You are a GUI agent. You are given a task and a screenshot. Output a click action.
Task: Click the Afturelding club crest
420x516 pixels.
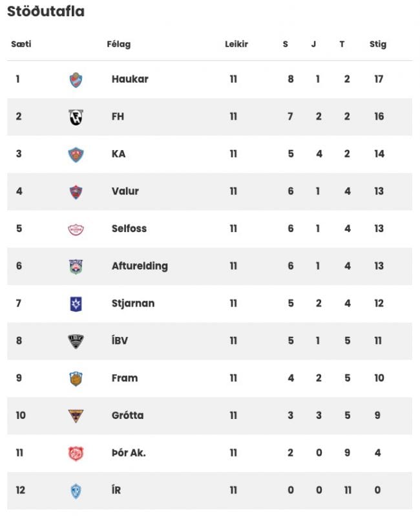pos(76,266)
